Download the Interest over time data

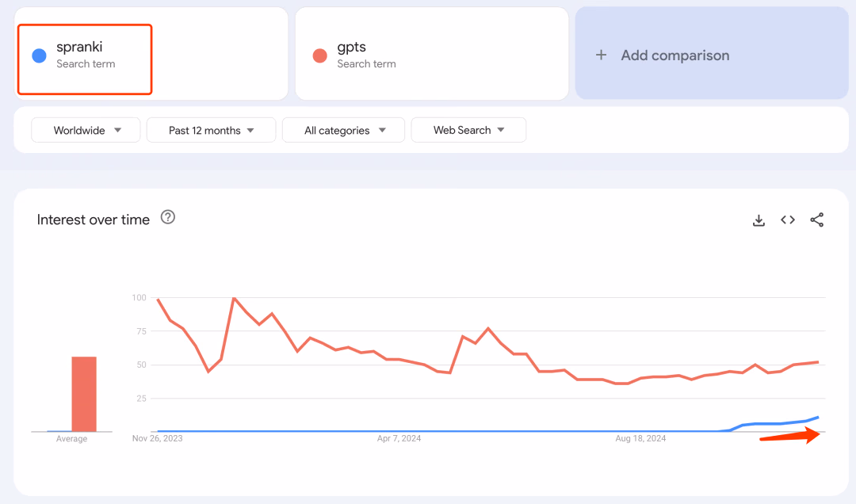[759, 220]
